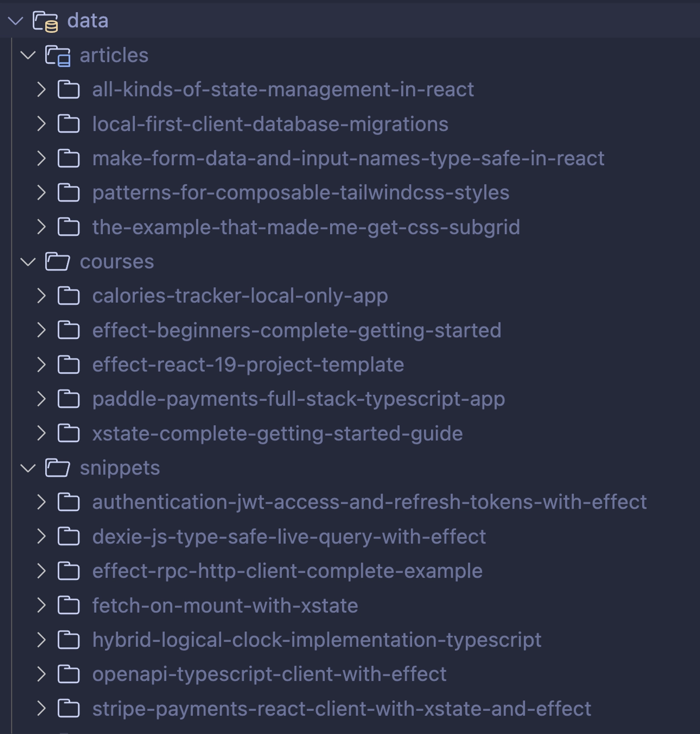Select paddle-payments-full-stack-typescript-app folder name
The width and height of the screenshot is (700, 734).
(298, 399)
